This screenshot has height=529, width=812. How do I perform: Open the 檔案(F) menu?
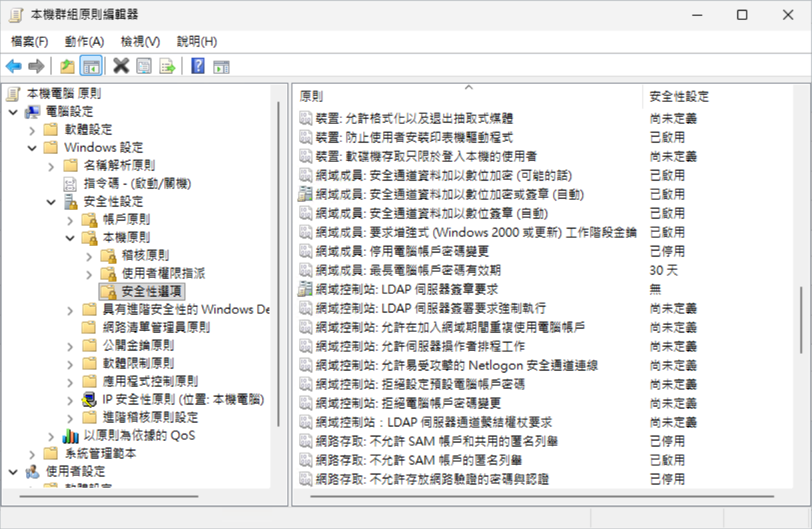click(30, 41)
